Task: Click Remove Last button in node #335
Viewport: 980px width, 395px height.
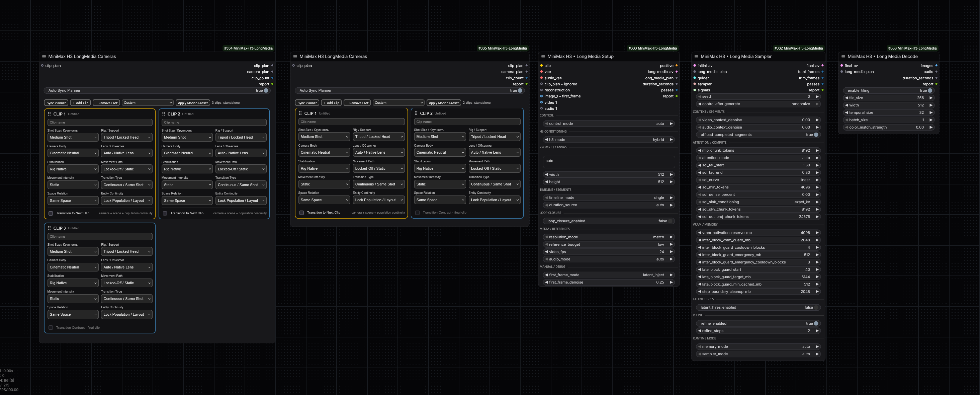Action: [x=357, y=103]
